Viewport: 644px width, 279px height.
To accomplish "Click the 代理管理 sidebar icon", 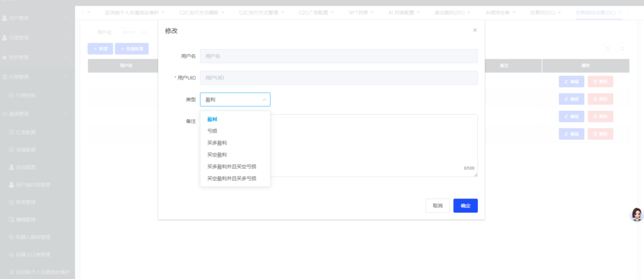I will 4,38.
